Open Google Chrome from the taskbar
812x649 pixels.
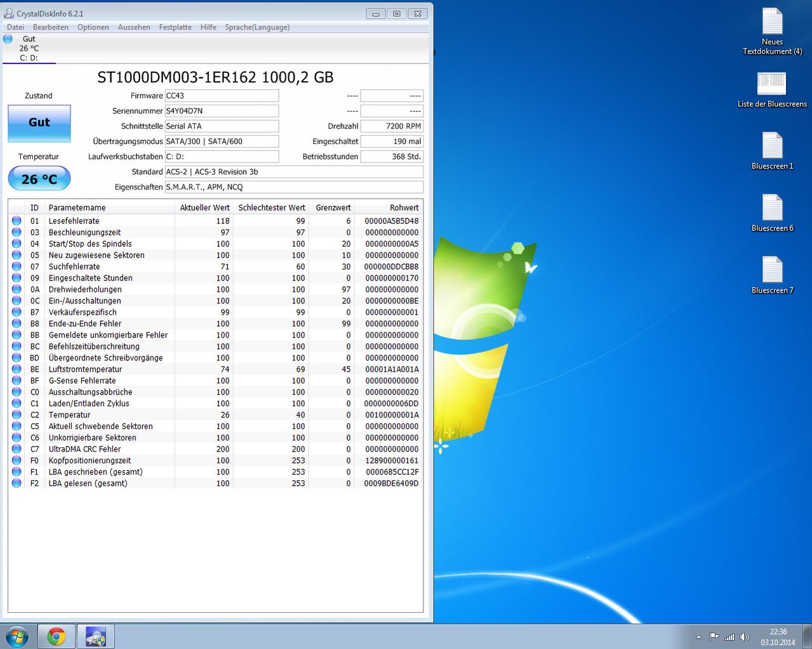56,636
